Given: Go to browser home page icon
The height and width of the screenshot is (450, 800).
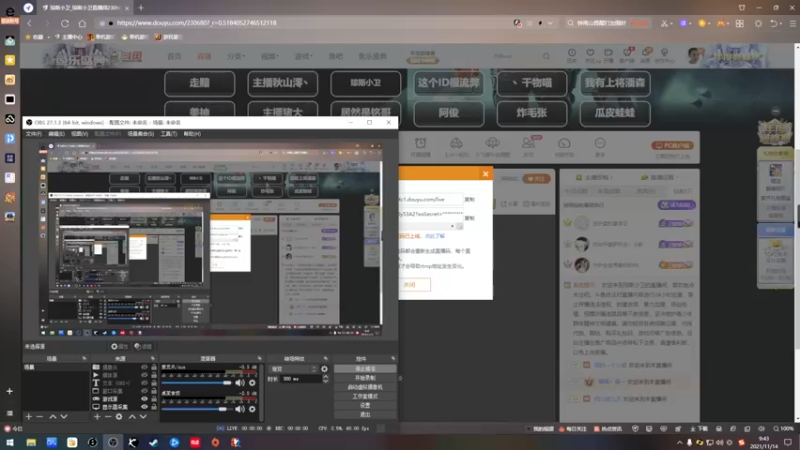Looking at the screenshot, I should pos(82,23).
